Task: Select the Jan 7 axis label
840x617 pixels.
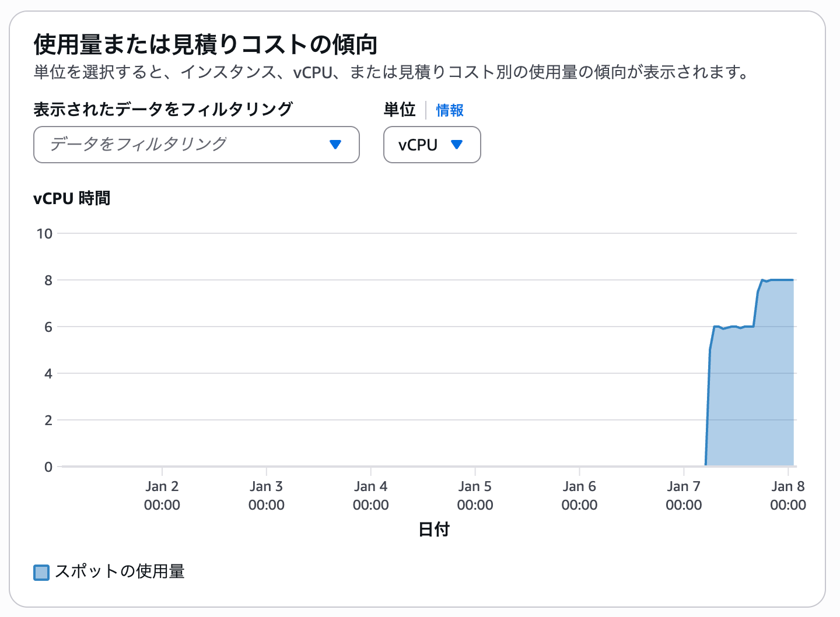Action: point(684,495)
